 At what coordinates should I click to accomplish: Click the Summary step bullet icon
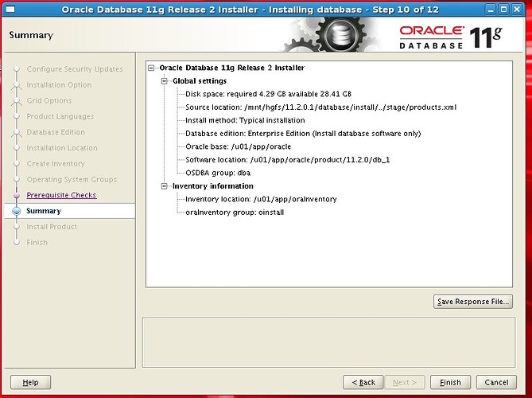(x=16, y=211)
